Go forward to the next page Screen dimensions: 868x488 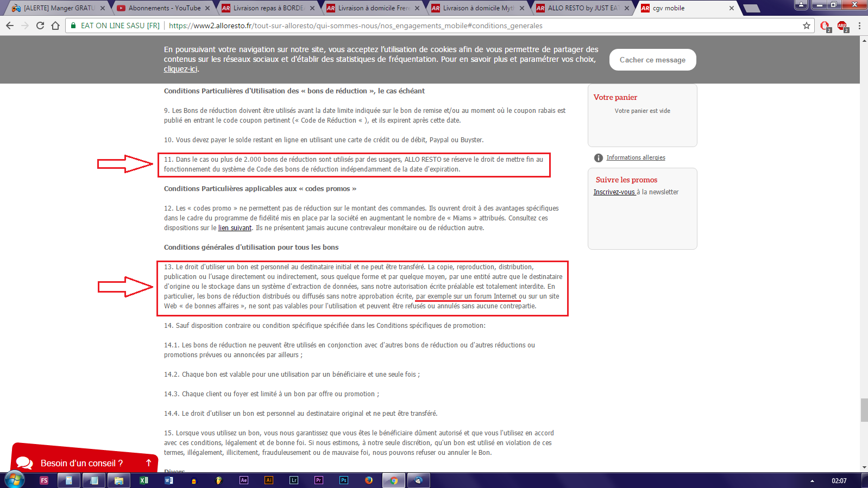tap(25, 26)
